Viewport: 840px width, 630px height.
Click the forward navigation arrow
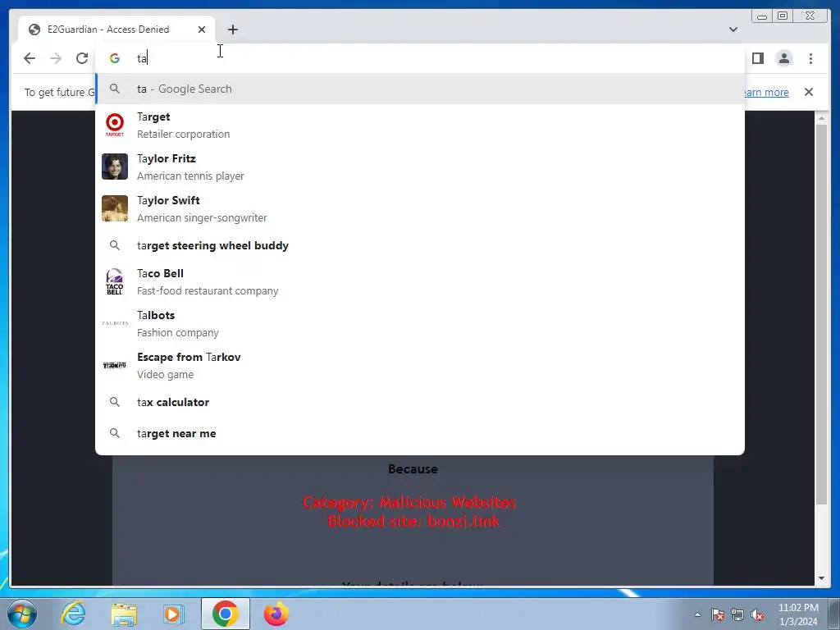tap(56, 58)
